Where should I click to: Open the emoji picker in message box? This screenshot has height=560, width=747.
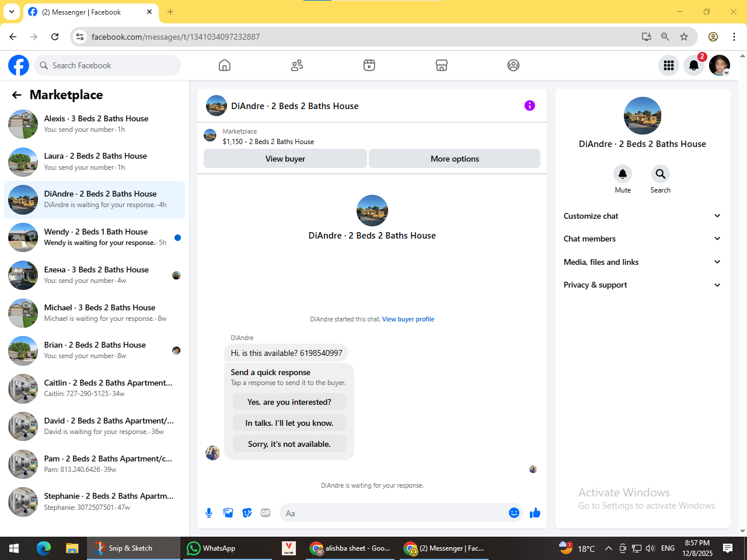click(x=514, y=513)
